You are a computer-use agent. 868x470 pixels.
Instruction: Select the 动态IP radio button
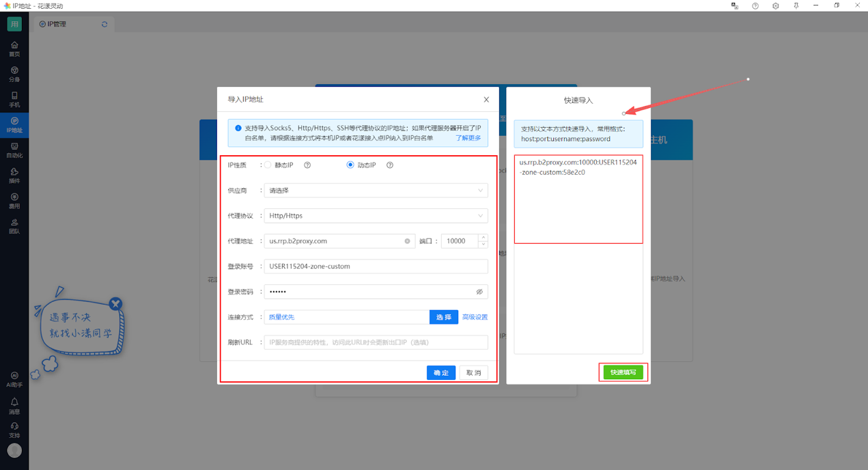[x=350, y=165]
